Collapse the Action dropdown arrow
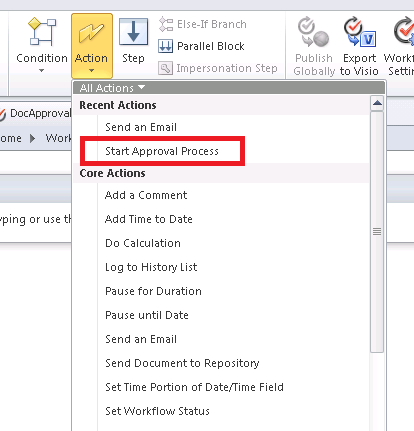414x431 pixels. coord(91,70)
